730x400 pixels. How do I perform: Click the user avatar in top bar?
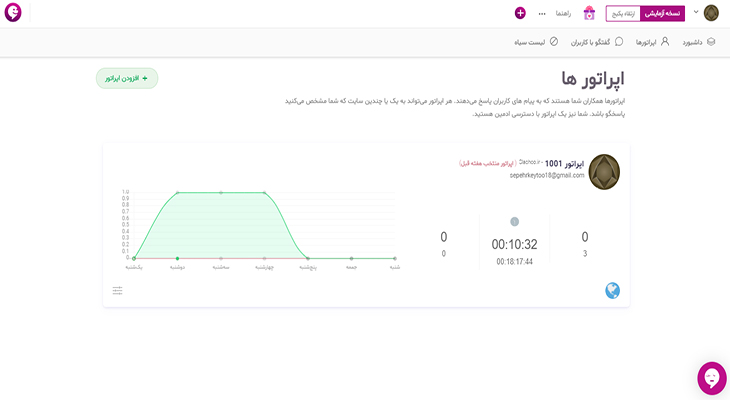click(x=711, y=13)
